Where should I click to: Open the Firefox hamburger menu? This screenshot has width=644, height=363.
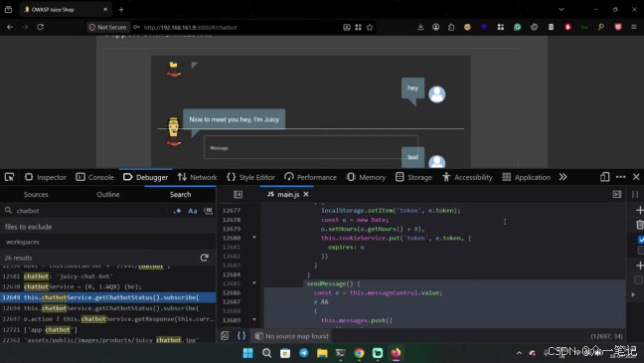point(634,27)
